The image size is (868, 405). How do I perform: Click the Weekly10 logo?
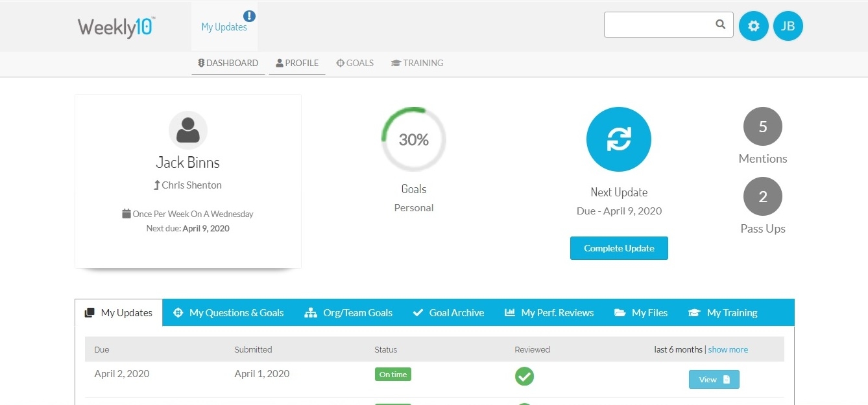coord(116,27)
